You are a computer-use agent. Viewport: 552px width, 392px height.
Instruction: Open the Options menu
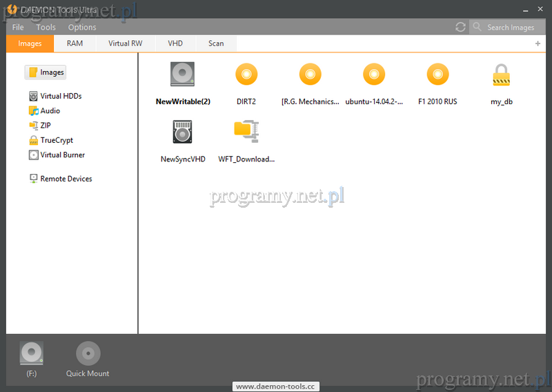point(82,27)
